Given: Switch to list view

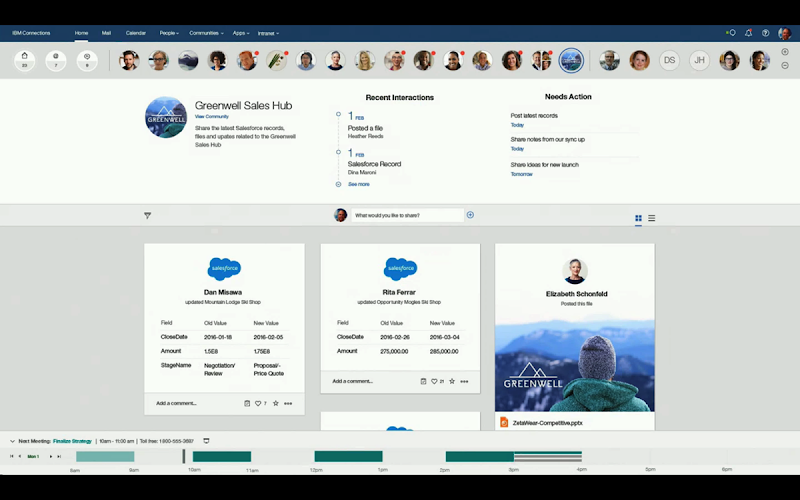Looking at the screenshot, I should (x=652, y=218).
